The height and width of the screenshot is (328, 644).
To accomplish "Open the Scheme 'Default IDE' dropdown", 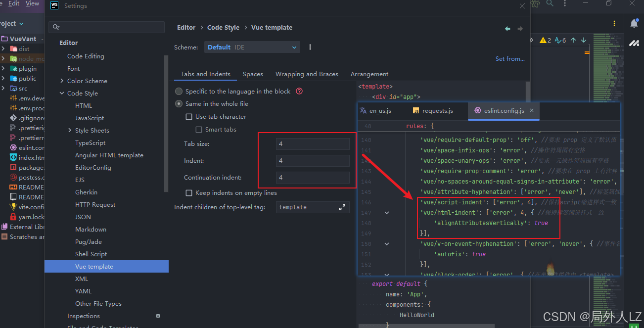I will click(252, 47).
